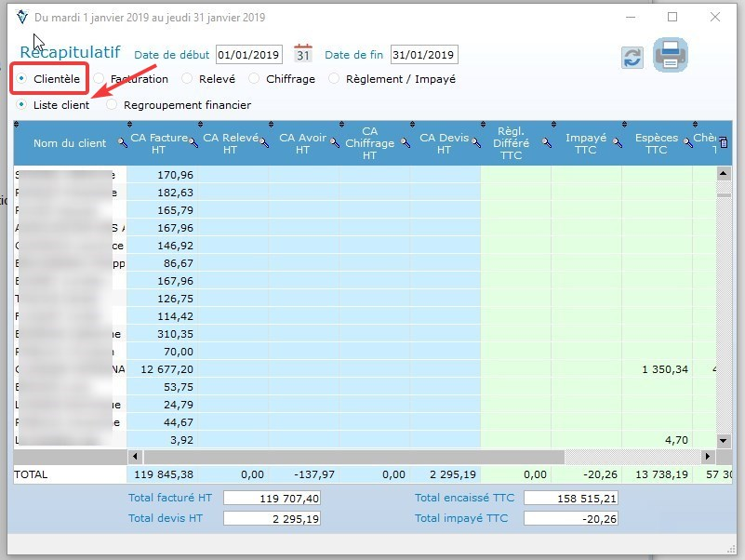This screenshot has width=745, height=560.
Task: Click the 170,96 cell
Action: coord(163,175)
